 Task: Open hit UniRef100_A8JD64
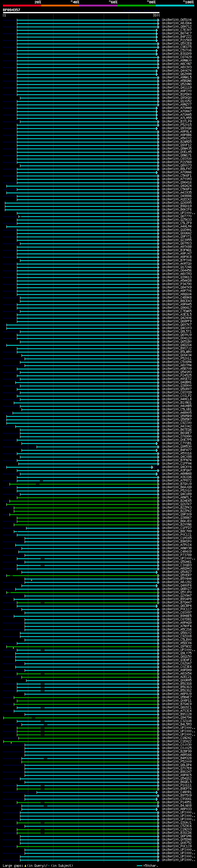pos(176,23)
